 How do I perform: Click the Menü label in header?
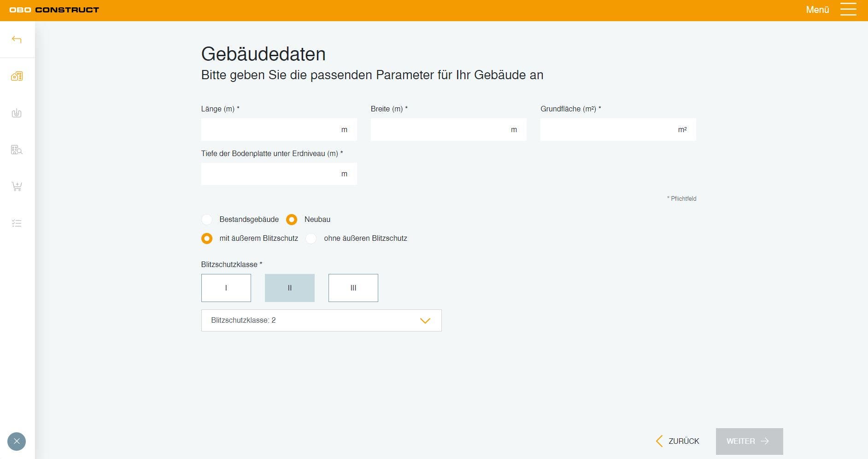[x=817, y=10]
